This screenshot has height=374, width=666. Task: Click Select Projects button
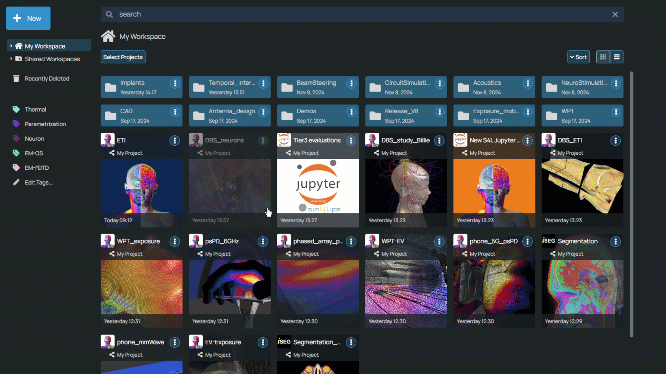point(123,57)
